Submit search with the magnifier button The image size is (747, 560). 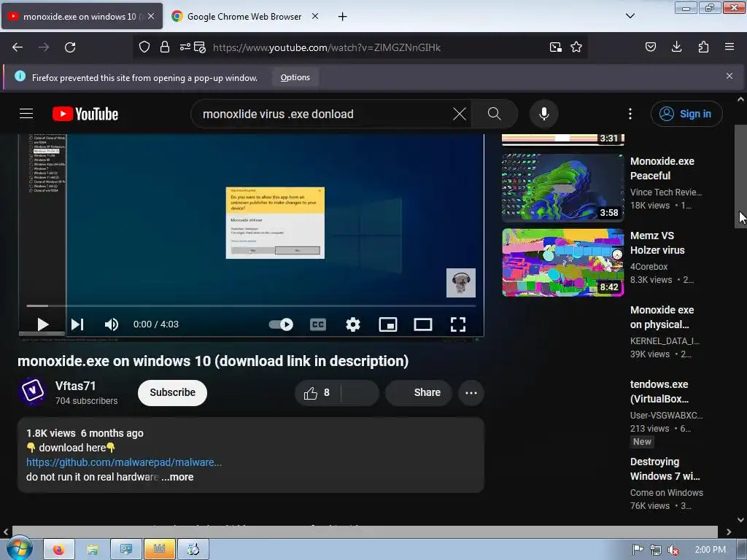click(495, 114)
